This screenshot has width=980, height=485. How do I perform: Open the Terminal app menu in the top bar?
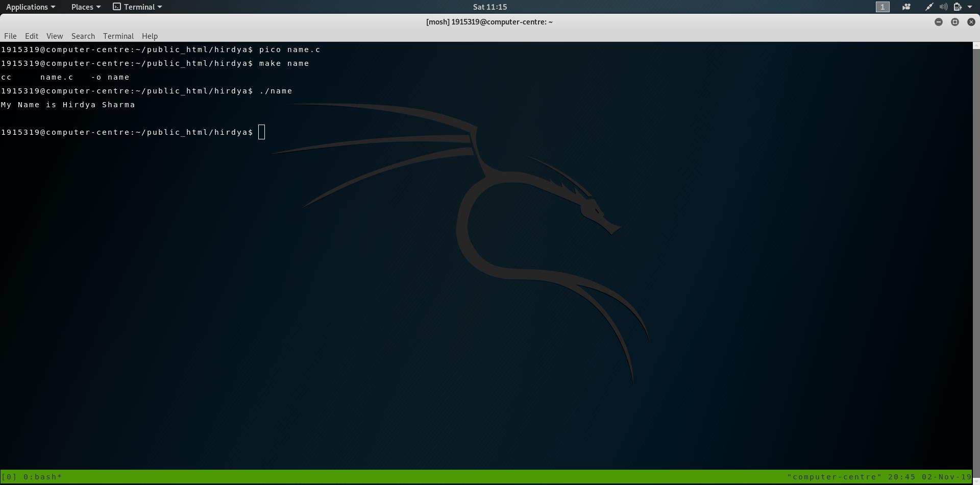point(137,7)
